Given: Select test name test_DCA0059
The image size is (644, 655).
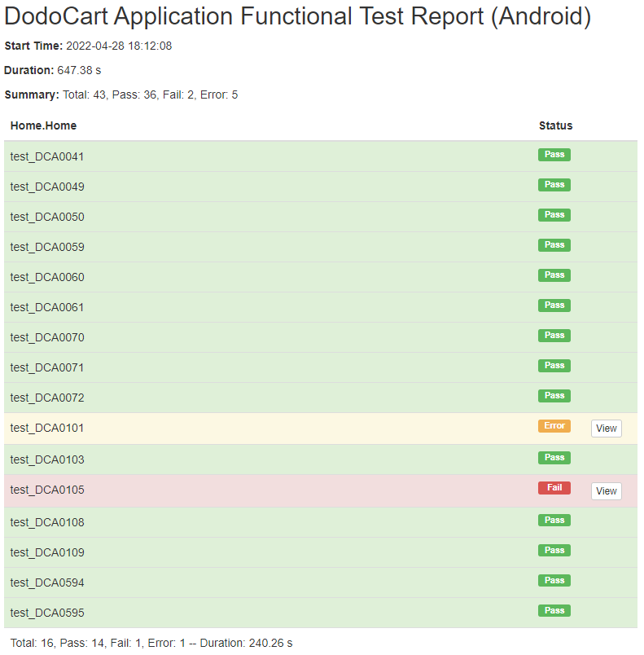Looking at the screenshot, I should coord(47,247).
